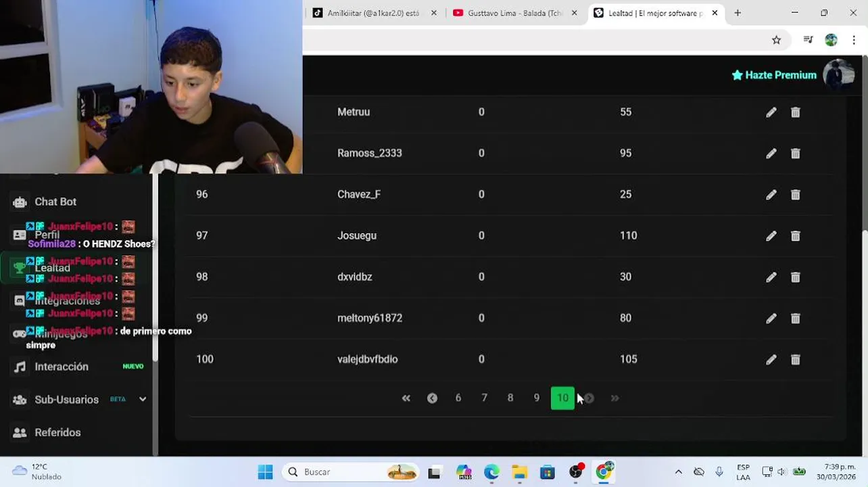This screenshot has height=487, width=868.
Task: Go to the first page with double-left arrows
Action: (406, 398)
